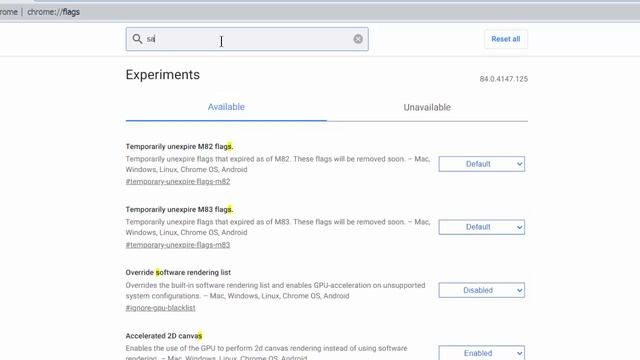Click the Experiments heading
This screenshot has height=360, width=640.
click(x=163, y=75)
